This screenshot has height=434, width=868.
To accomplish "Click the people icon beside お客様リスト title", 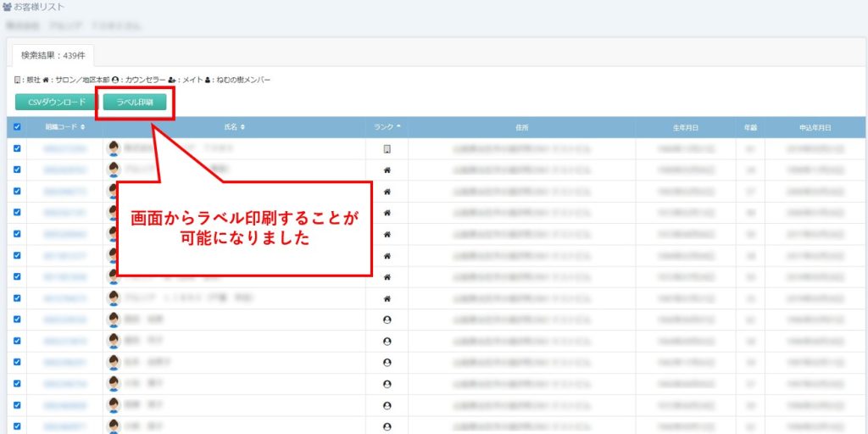I will click(x=7, y=7).
